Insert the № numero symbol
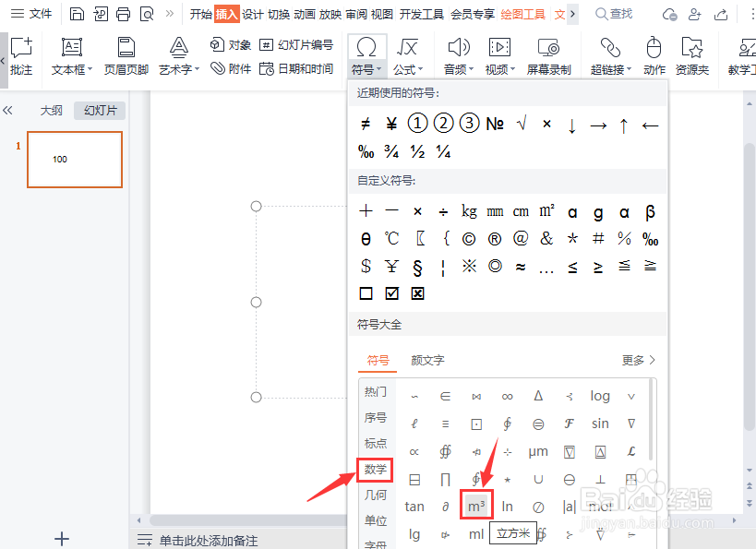The width and height of the screenshot is (756, 549). point(495,124)
